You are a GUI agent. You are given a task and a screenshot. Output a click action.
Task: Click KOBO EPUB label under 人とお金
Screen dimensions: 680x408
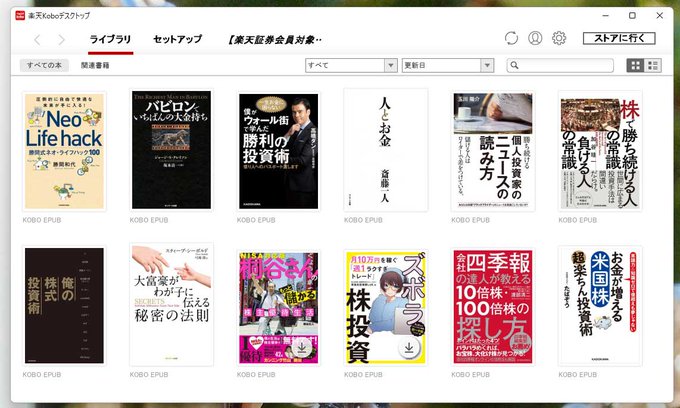tap(363, 220)
